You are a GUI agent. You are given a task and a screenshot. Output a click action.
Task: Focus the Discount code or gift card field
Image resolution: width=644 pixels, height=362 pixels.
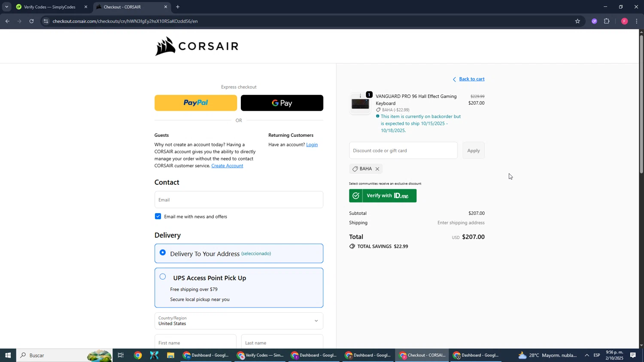403,151
